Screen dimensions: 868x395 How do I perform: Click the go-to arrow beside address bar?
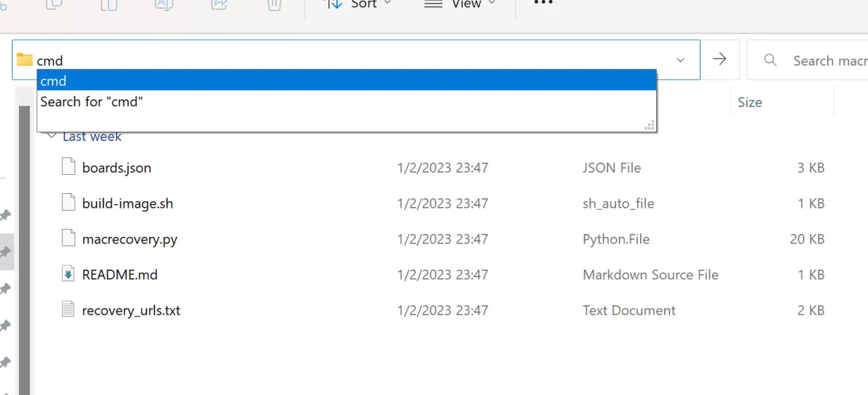pos(719,60)
